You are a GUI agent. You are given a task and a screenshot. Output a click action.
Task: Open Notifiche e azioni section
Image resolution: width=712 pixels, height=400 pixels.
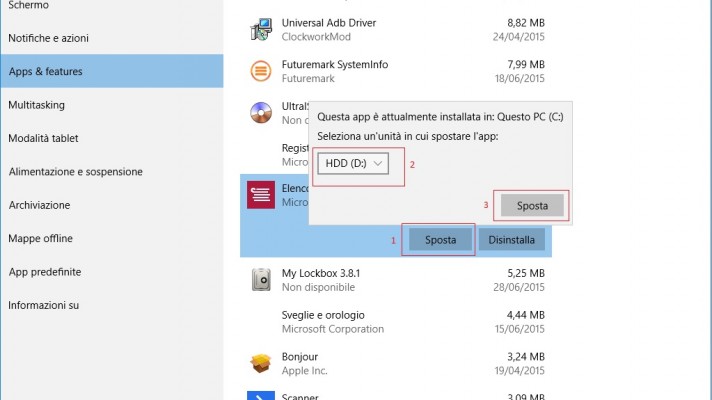49,38
